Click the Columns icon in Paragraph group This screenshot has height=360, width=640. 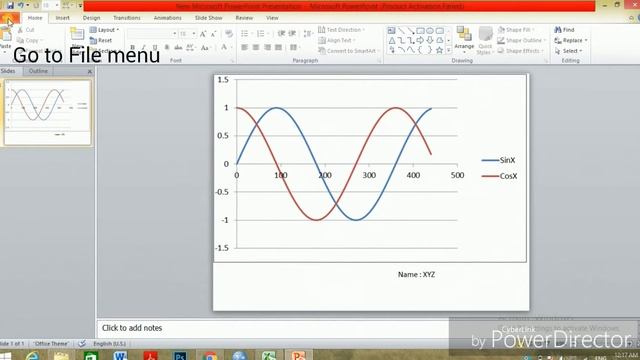pyautogui.click(x=294, y=48)
